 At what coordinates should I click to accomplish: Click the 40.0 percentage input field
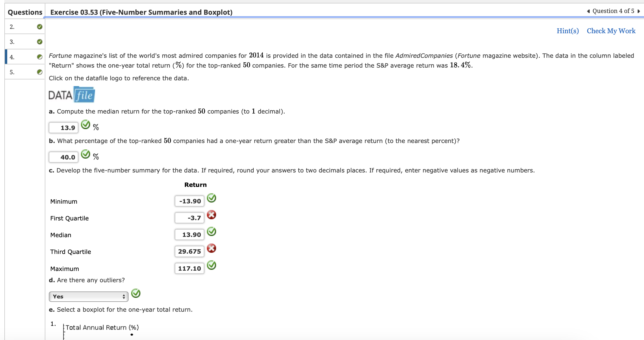[64, 157]
